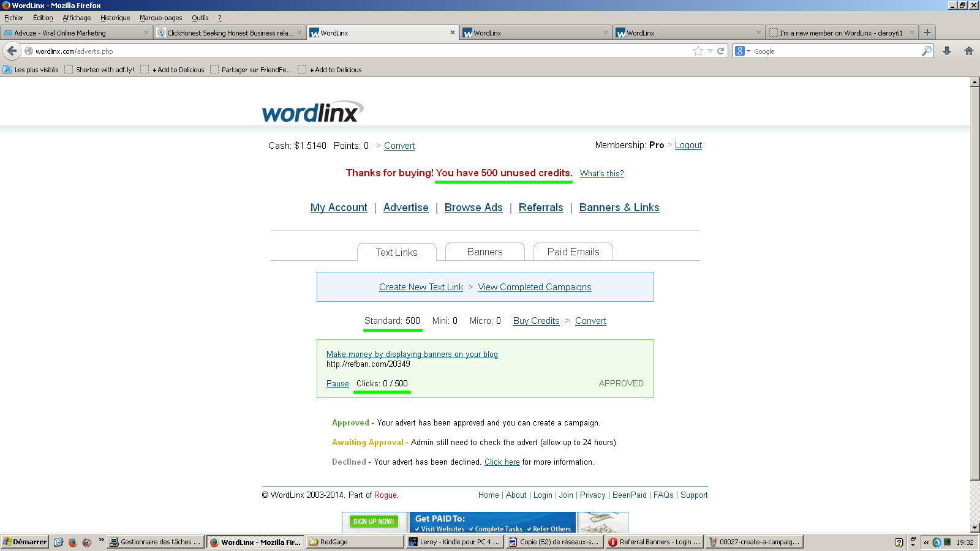Click the Convert link next to Points
This screenshot has height=551, width=980.
[x=399, y=146]
